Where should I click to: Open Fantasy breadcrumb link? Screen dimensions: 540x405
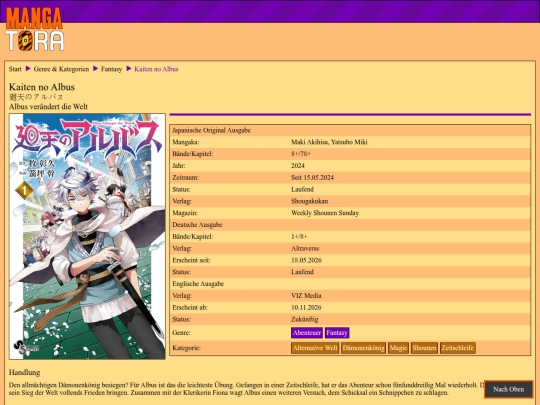click(x=112, y=69)
